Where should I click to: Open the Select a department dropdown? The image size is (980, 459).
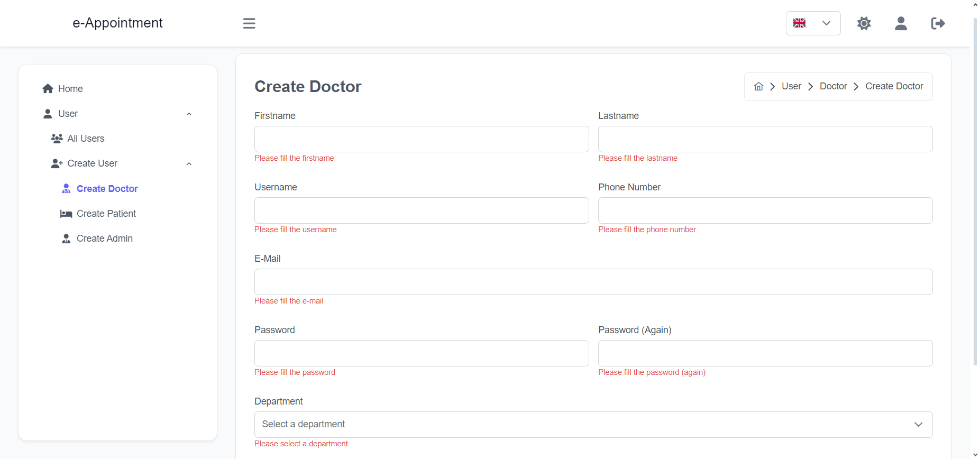point(593,425)
